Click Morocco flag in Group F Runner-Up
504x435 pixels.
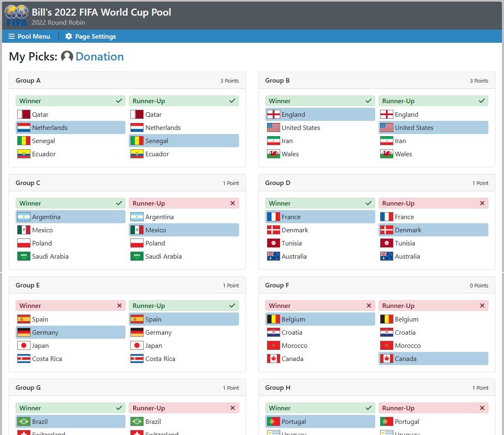[387, 345]
